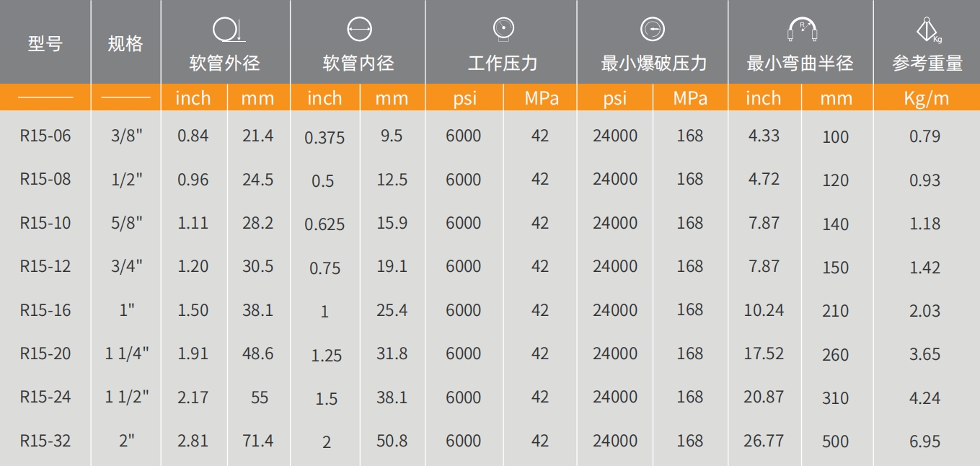Click the 软管外径 header label
The image size is (980, 466).
click(x=225, y=63)
